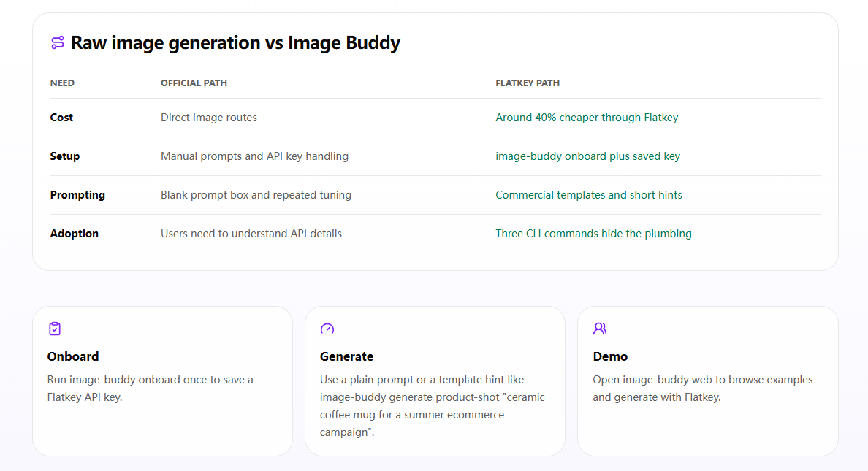Click Direct image routes cell
This screenshot has height=471, width=868.
[209, 118]
